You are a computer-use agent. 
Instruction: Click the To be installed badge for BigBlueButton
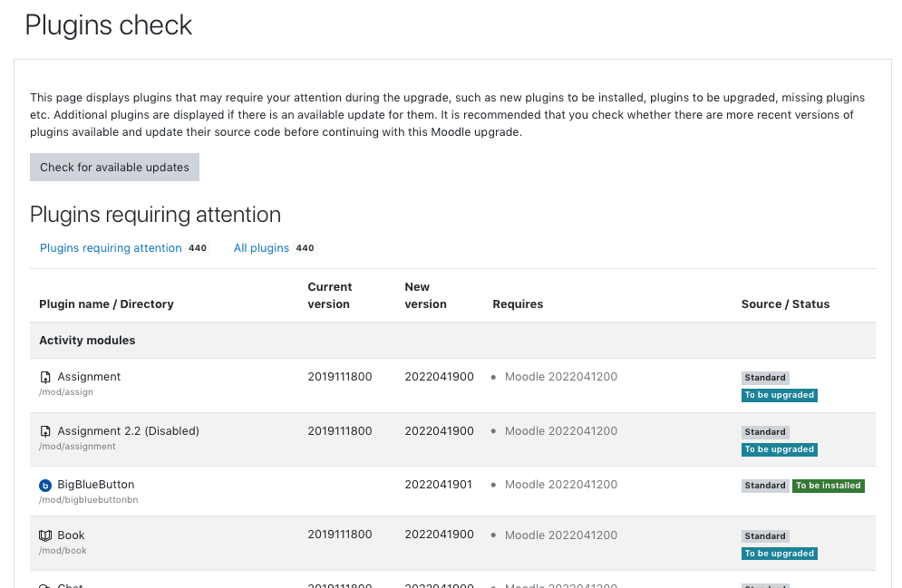point(829,486)
